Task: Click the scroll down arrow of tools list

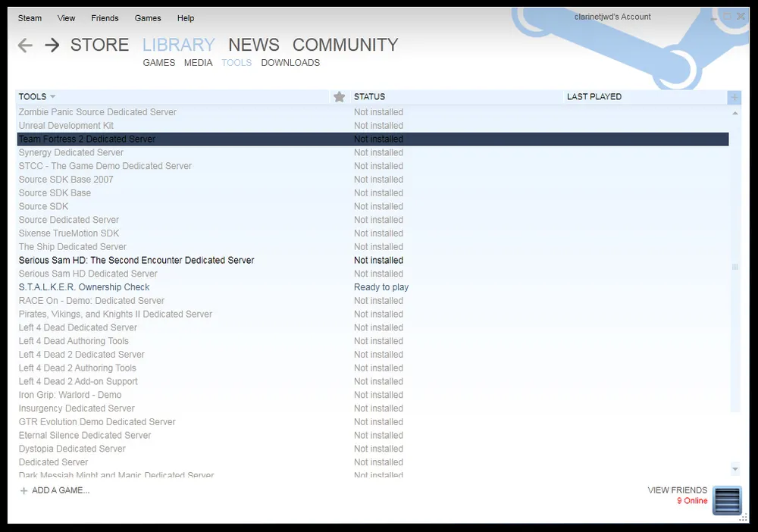Action: [x=735, y=469]
